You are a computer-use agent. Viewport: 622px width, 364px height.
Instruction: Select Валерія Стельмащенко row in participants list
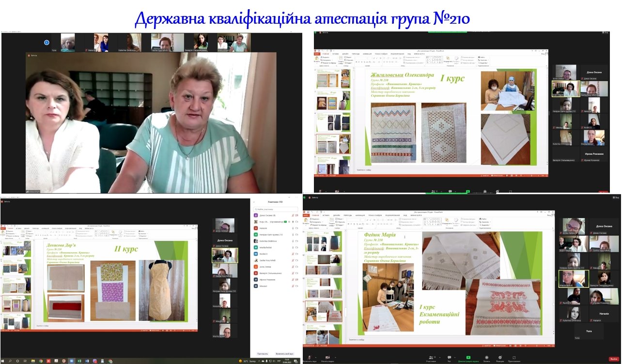pyautogui.click(x=275, y=273)
